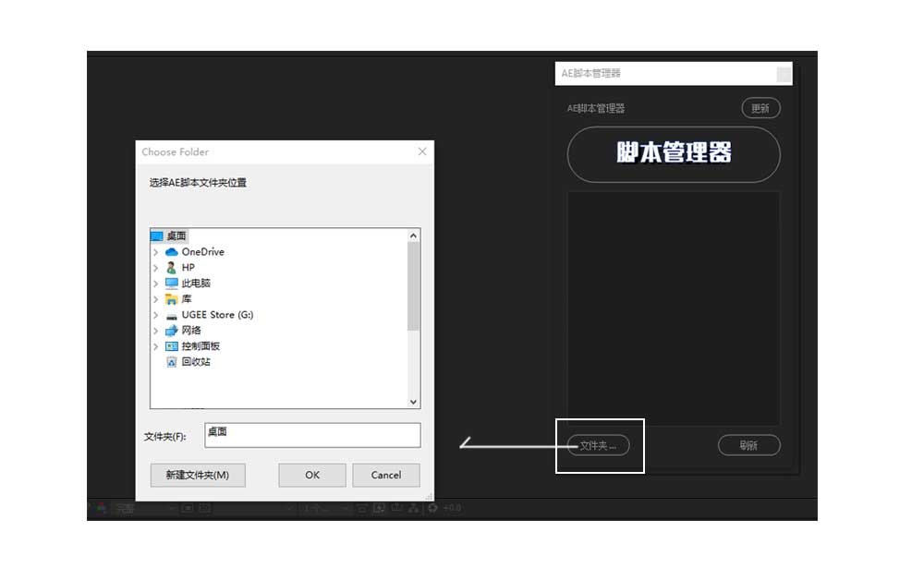Expand the 网络 tree node
Viewport: 924px width, 580px height.
tap(155, 331)
